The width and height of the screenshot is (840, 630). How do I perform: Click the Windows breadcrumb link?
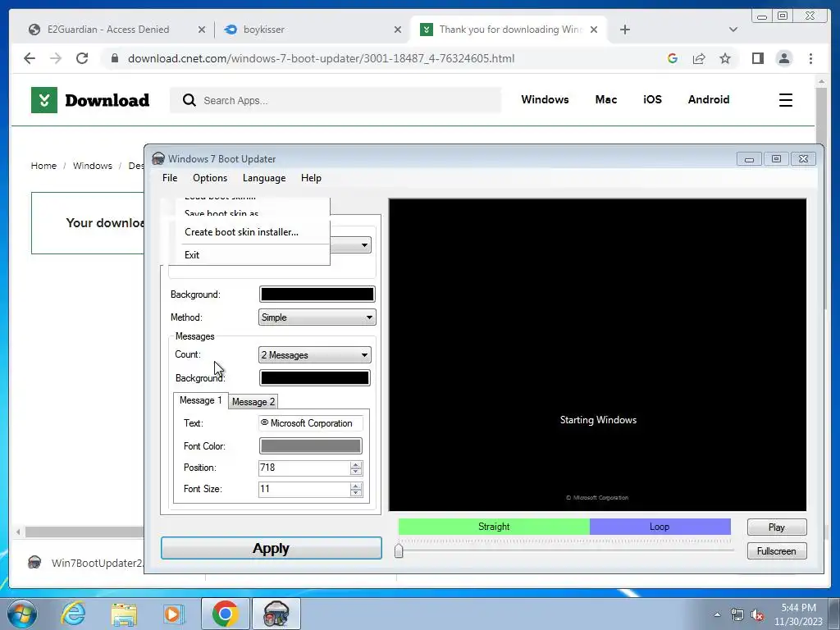pyautogui.click(x=93, y=166)
